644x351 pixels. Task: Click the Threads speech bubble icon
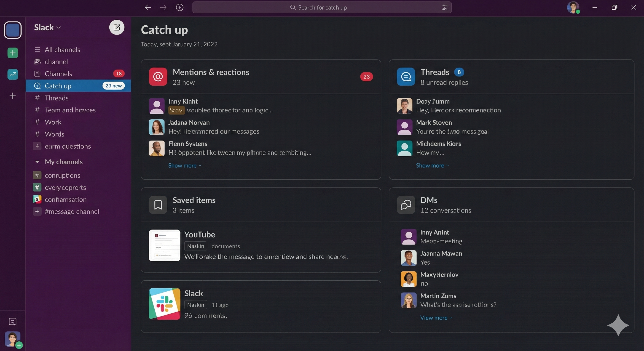405,77
